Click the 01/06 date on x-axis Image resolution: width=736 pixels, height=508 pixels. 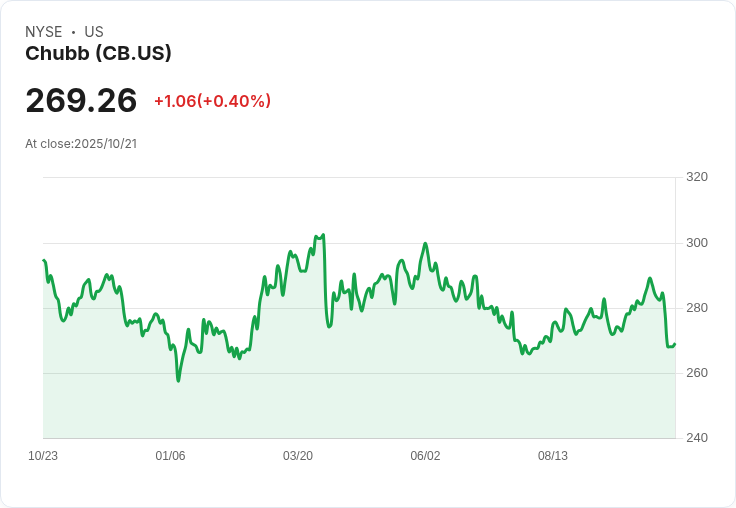[x=170, y=456]
